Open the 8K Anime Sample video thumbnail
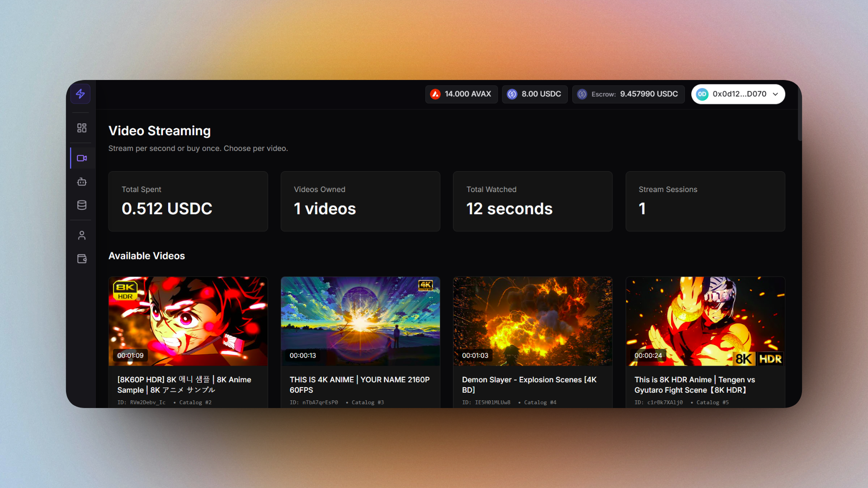The height and width of the screenshot is (488, 868). click(188, 321)
